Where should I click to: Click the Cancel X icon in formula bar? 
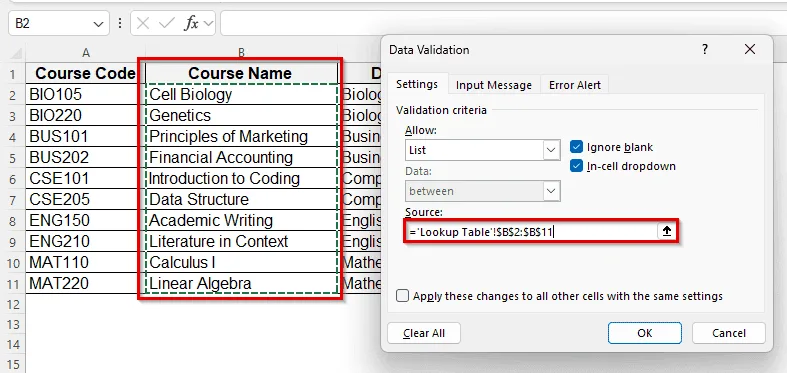point(143,24)
